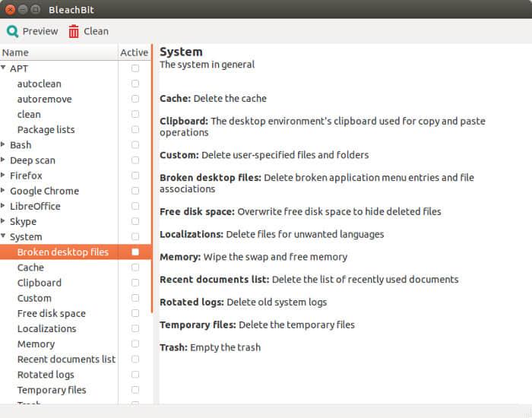Image resolution: width=532 pixels, height=418 pixels.
Task: Select the Rotated logs item
Action: [x=46, y=375]
